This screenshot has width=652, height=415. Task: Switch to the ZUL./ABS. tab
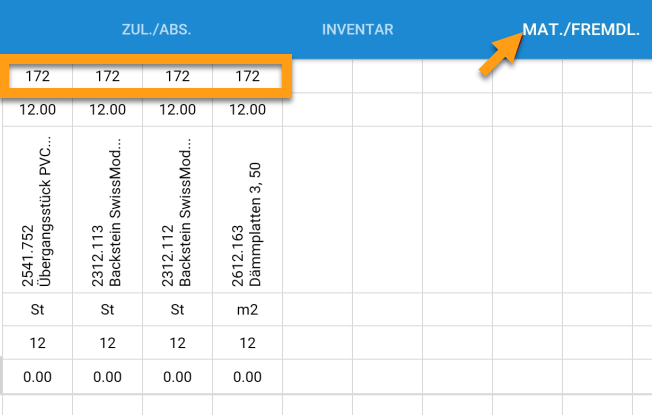pyautogui.click(x=156, y=30)
